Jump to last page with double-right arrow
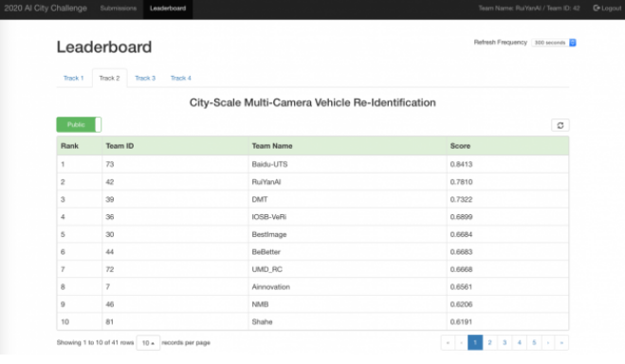 (561, 342)
